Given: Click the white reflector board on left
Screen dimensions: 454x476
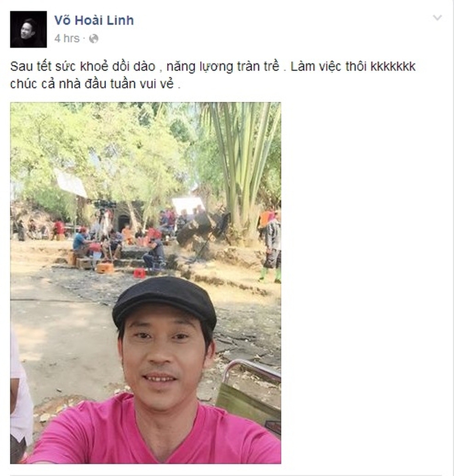Looking at the screenshot, I should tap(70, 183).
